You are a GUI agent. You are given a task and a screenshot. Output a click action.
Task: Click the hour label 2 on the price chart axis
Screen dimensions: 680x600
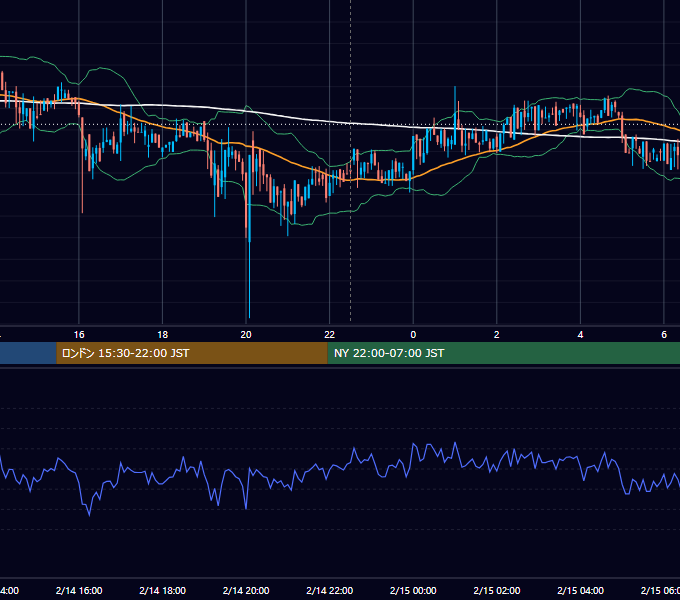click(497, 335)
